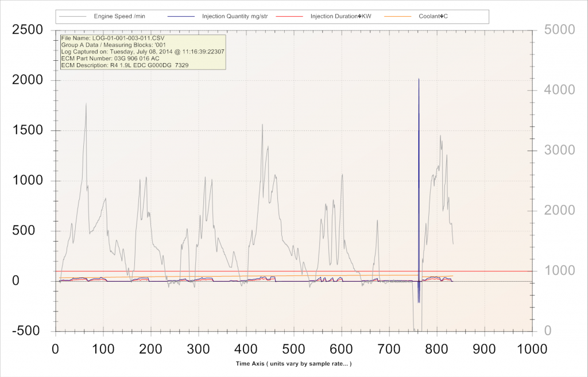This screenshot has height=377, width=588.
Task: Click the -500 label on the left axis
Action: (x=29, y=331)
